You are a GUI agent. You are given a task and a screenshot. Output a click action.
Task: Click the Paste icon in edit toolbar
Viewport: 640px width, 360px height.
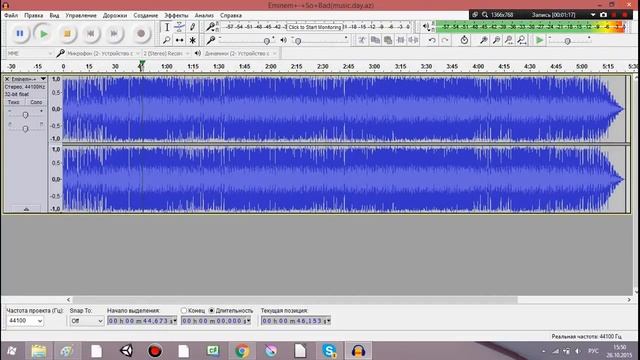coord(388,40)
